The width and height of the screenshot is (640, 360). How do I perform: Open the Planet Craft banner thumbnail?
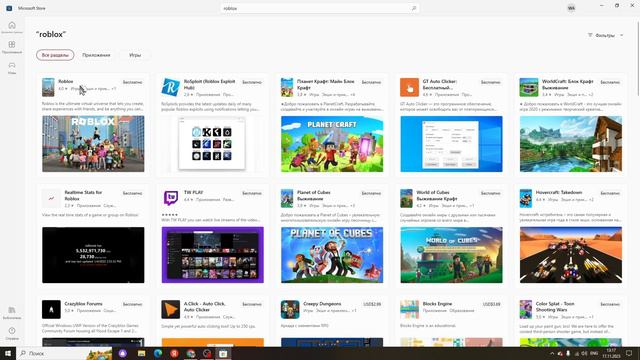pyautogui.click(x=332, y=144)
